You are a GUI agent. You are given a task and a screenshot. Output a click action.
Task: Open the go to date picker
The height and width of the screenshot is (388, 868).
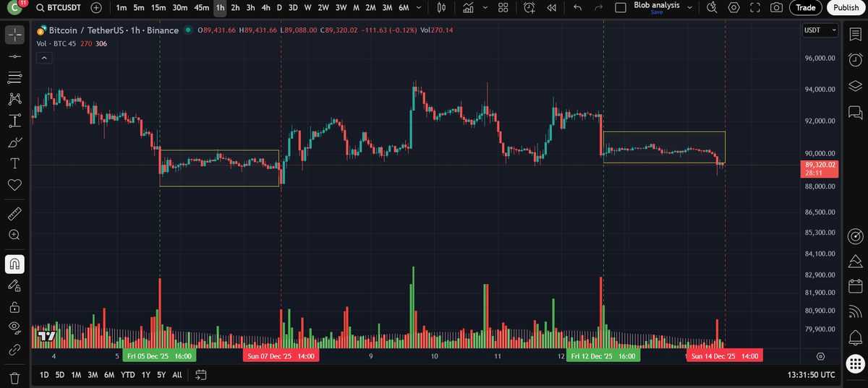click(x=201, y=375)
